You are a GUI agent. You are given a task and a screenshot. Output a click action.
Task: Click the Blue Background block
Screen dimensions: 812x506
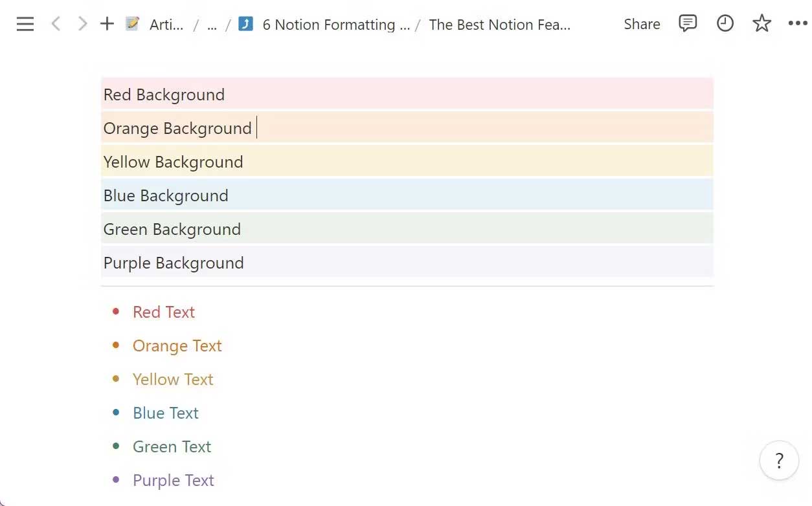pos(407,195)
